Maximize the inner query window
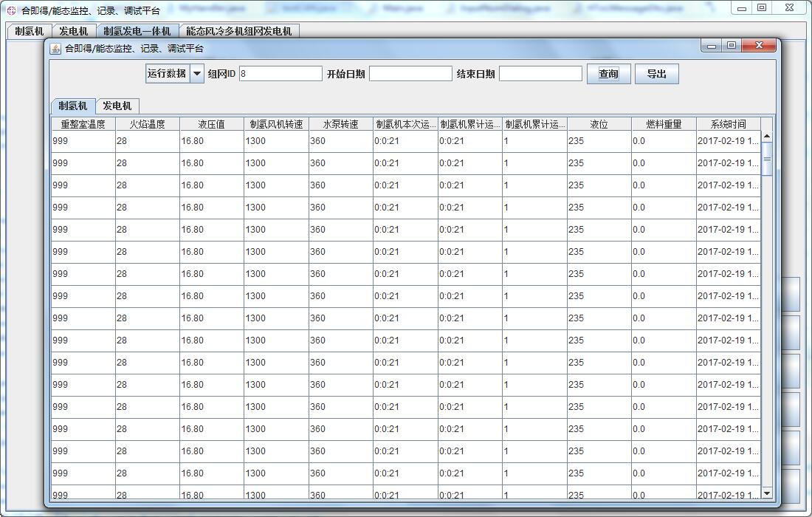 coord(732,46)
